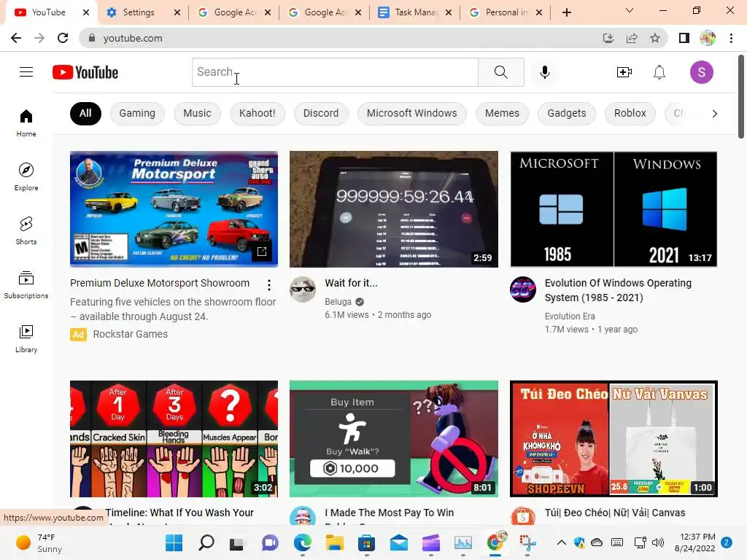Click the browser back arrow
Image resolution: width=747 pixels, height=560 pixels.
(16, 38)
